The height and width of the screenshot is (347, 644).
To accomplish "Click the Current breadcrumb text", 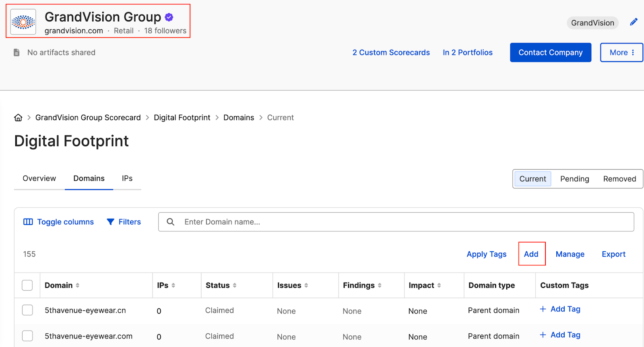I will [281, 118].
